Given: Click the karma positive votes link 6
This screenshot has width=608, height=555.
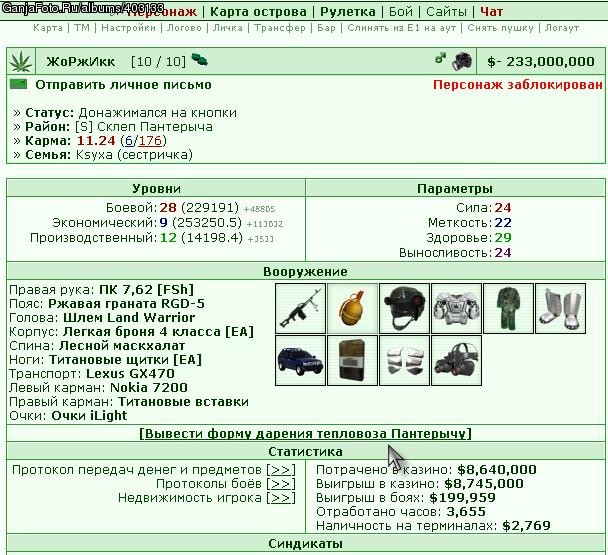Looking at the screenshot, I should tap(129, 140).
